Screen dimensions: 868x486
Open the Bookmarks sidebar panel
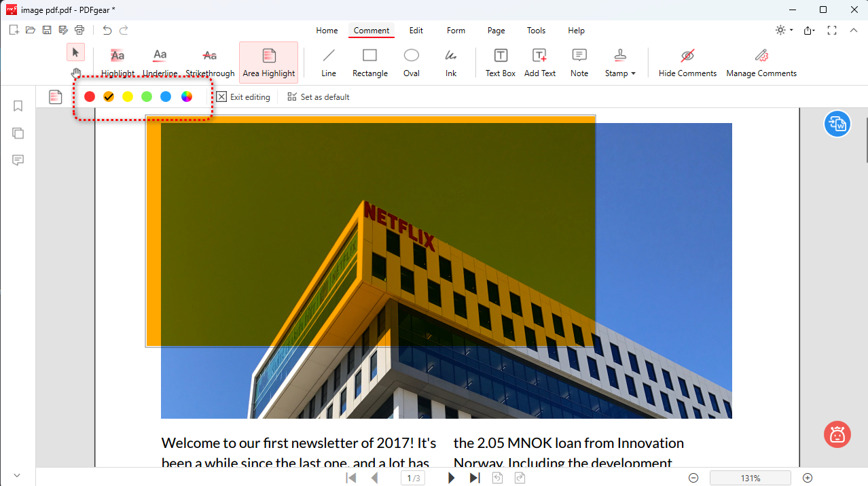point(18,106)
